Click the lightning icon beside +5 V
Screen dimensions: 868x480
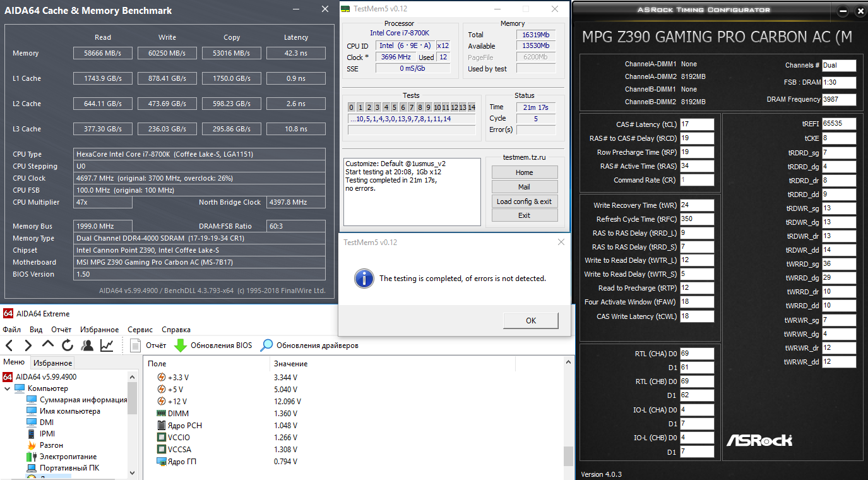point(162,390)
